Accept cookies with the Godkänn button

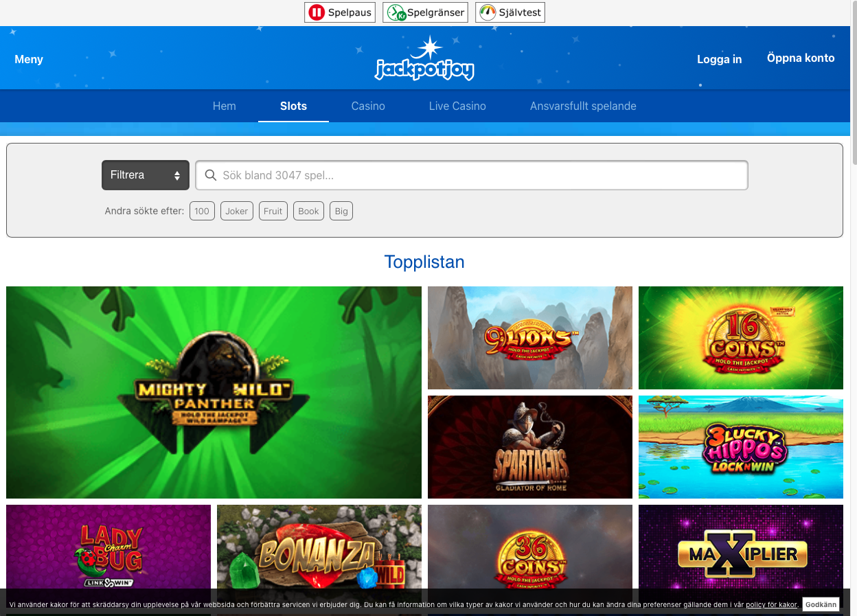tap(821, 604)
